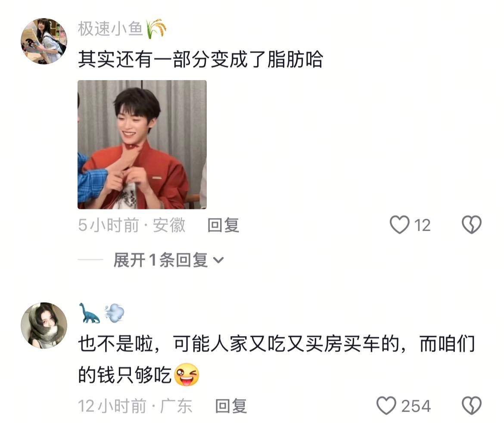Tap the wheat emoji beside 极速小鱼
Image resolution: width=504 pixels, height=423 pixels.
[156, 29]
